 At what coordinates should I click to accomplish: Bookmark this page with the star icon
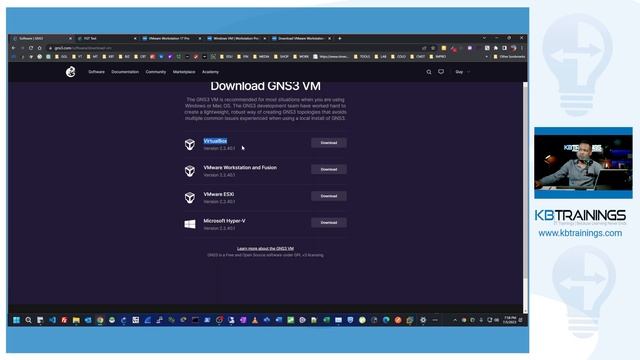click(433, 48)
